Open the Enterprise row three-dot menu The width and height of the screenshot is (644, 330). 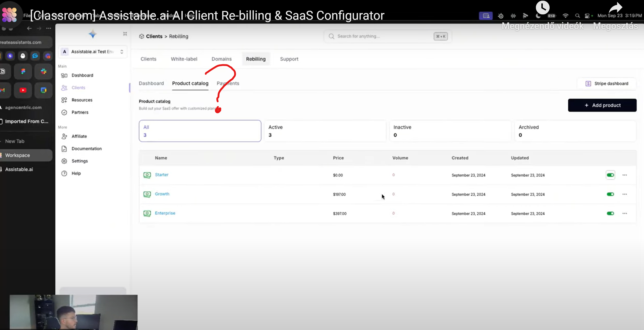tap(625, 213)
